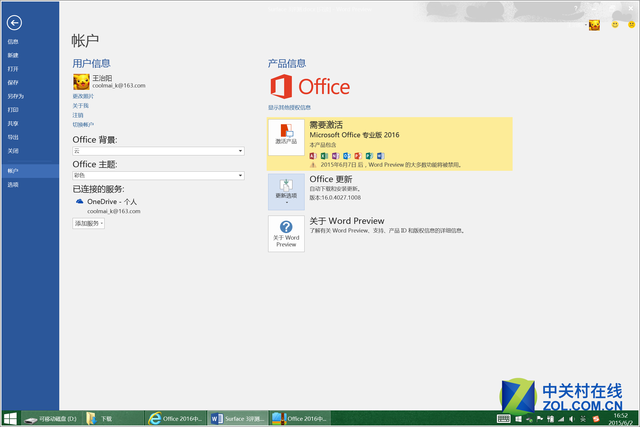Click the Publisher icon in product list

point(369,156)
